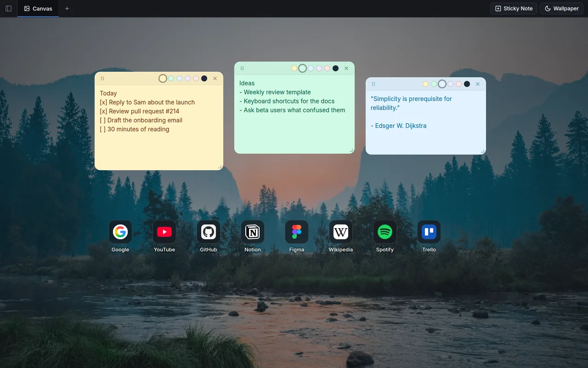This screenshot has width=588, height=368.
Task: Grab the drag handle on the Today note
Action: coord(102,79)
